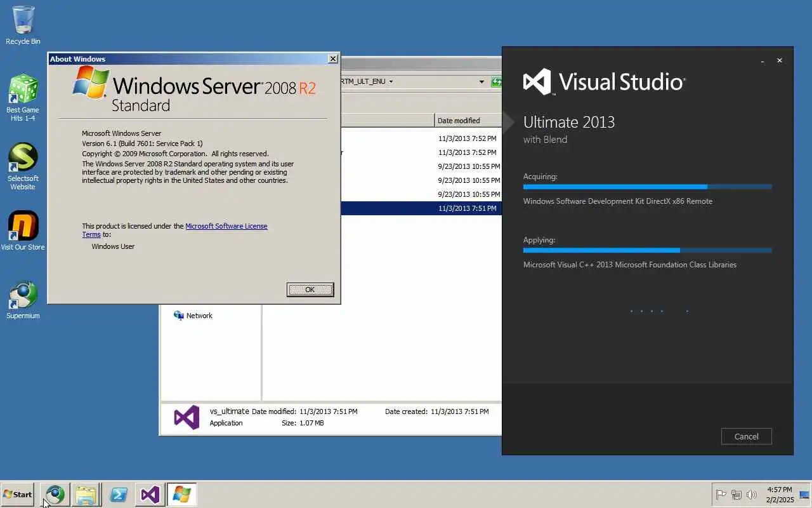Click the Date created value in details pane
This screenshot has width=812, height=508.
460,411
